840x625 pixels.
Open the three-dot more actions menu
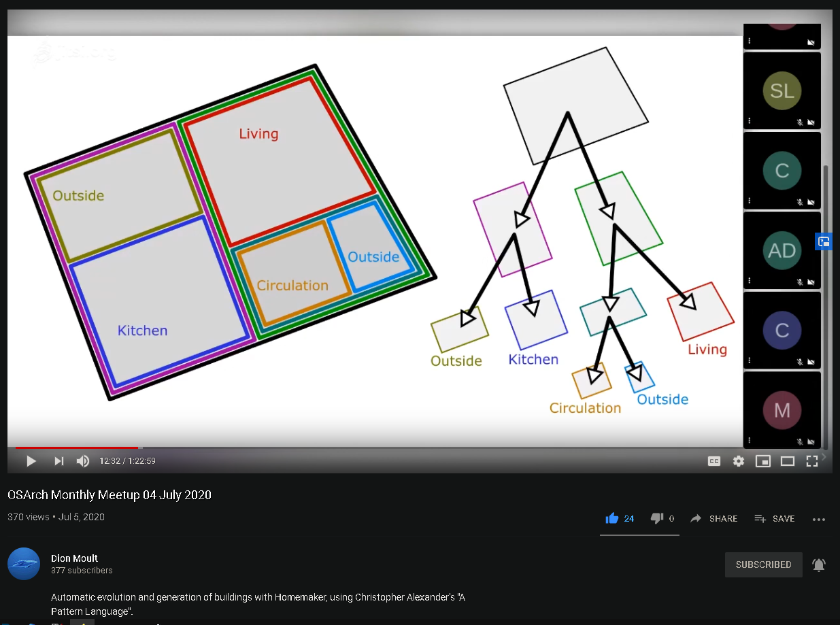[x=819, y=519]
